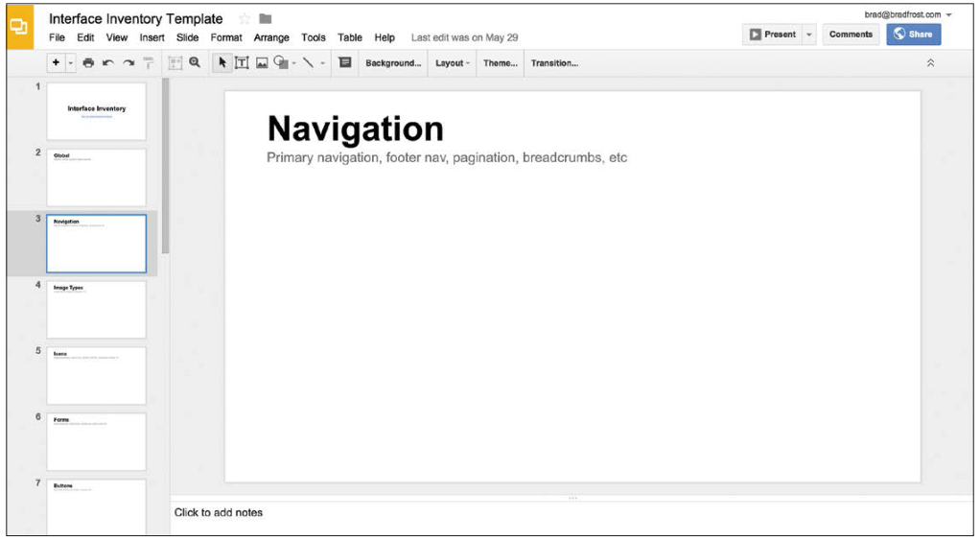Select the line tool
Screen dimensions: 980x541
308,62
